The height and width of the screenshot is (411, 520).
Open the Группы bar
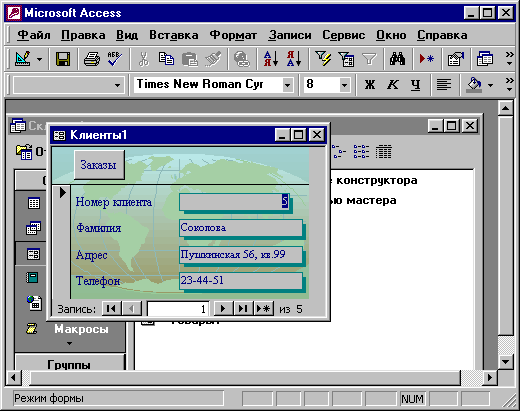(69, 364)
